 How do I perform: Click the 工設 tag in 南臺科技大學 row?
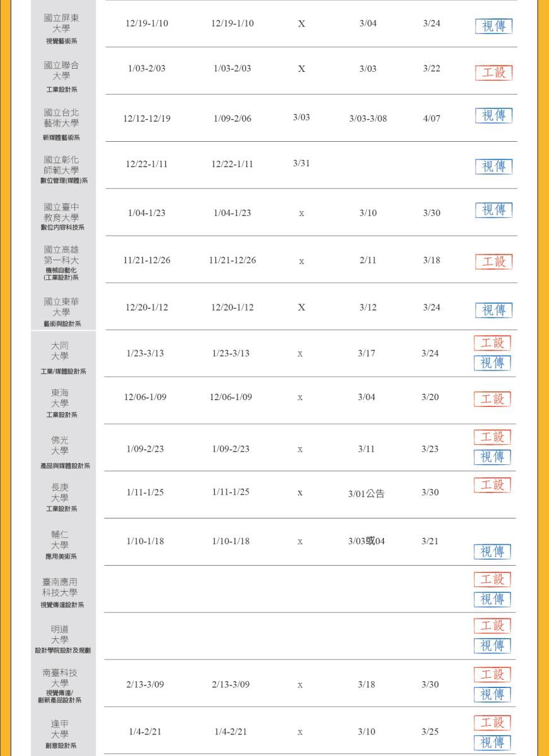coord(492,674)
